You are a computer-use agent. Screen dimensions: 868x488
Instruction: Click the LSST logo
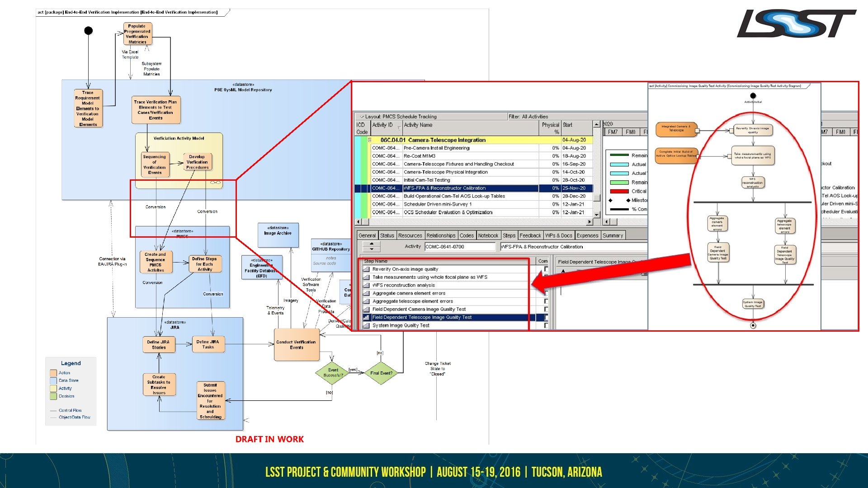(x=796, y=23)
